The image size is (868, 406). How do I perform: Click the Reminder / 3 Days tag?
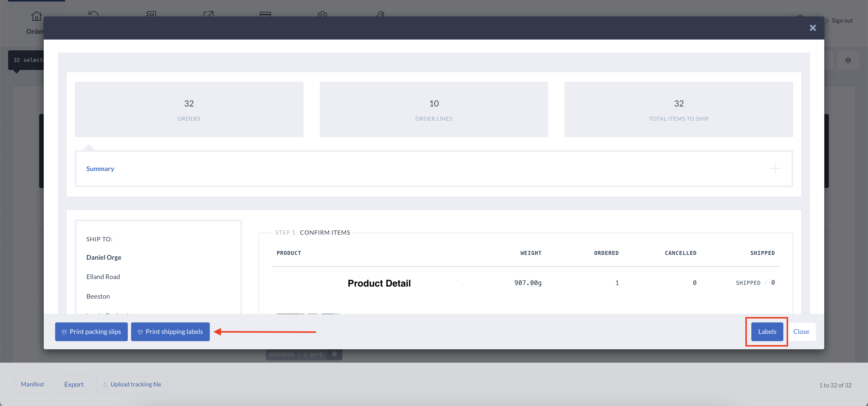coord(295,354)
